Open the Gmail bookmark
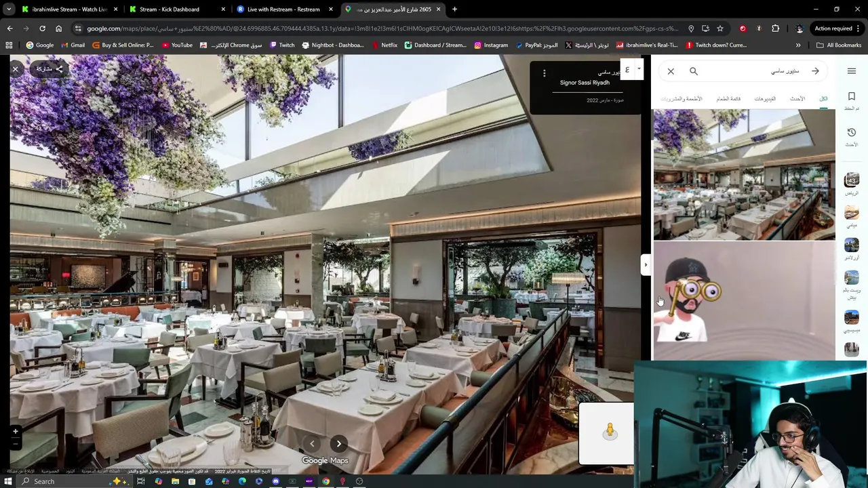This screenshot has height=488, width=868. (x=73, y=45)
